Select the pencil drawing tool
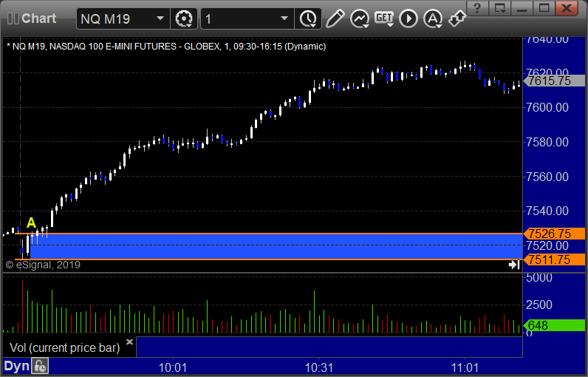Screen dimensions: 588x377 coord(335,18)
